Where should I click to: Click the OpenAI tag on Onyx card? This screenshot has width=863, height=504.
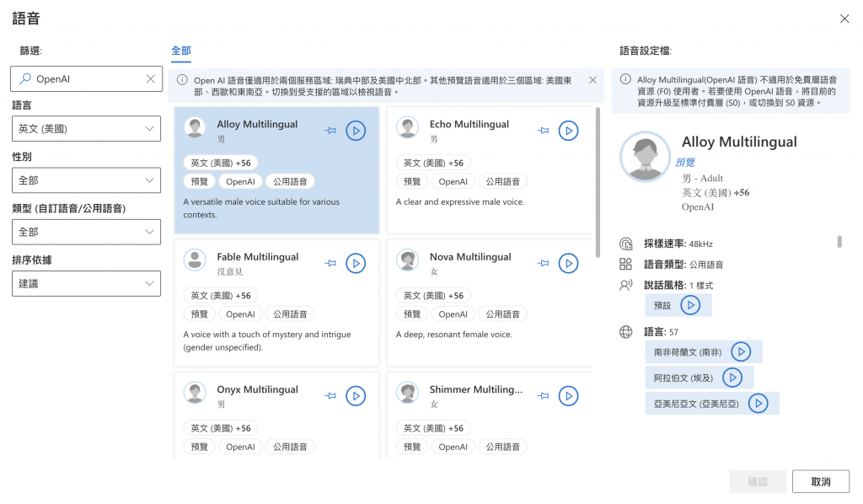pyautogui.click(x=240, y=447)
